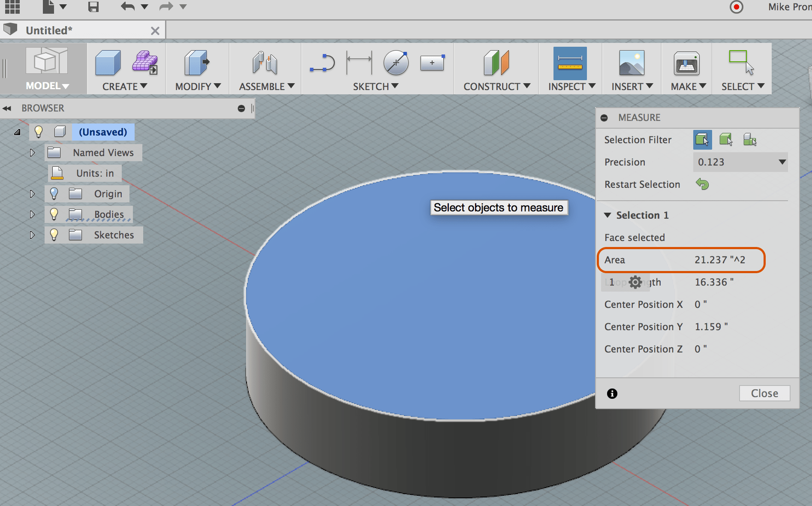Open the Measure info help icon
The image size is (812, 506).
pos(612,394)
